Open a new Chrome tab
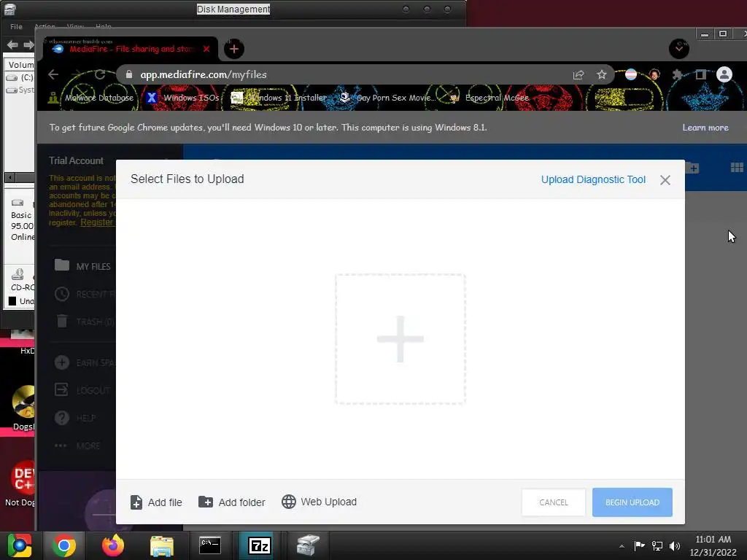 (x=234, y=49)
